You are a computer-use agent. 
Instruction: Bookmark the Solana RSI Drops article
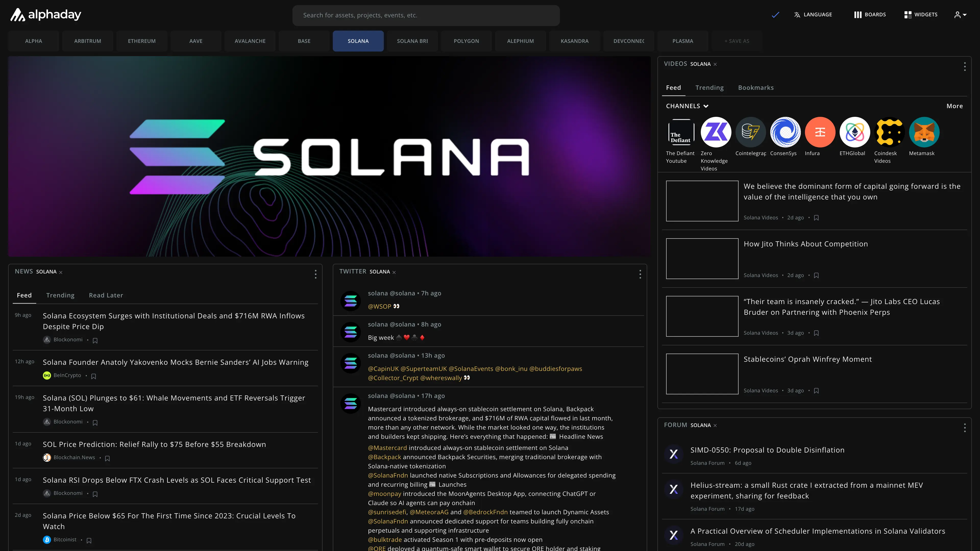95,494
